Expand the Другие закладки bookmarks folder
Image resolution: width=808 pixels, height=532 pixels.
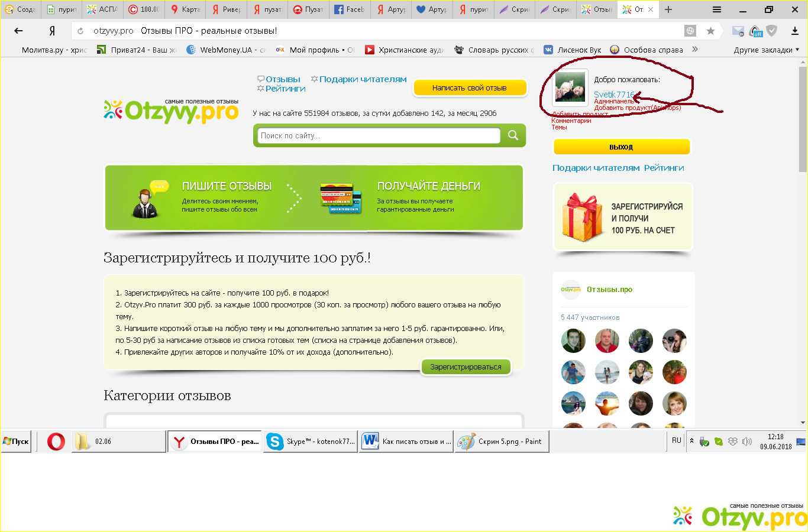(x=766, y=50)
